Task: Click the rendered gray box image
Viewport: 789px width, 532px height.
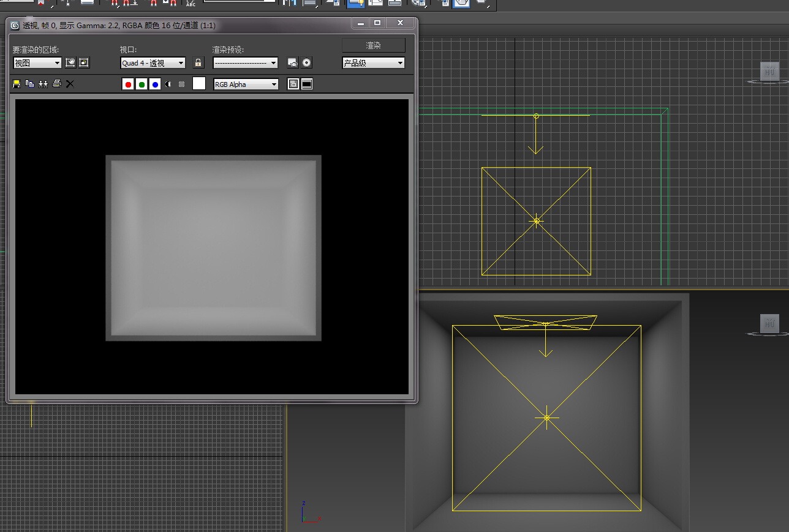Action: (213, 247)
